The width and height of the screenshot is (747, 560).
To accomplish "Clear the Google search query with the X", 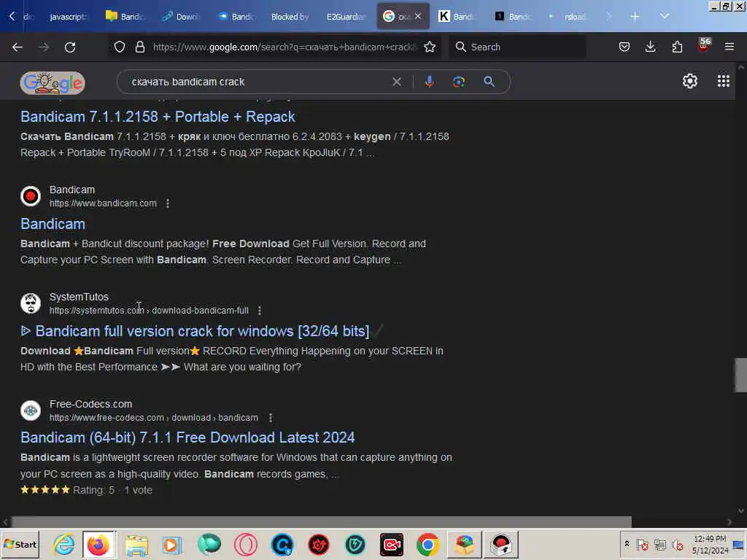I will [397, 82].
